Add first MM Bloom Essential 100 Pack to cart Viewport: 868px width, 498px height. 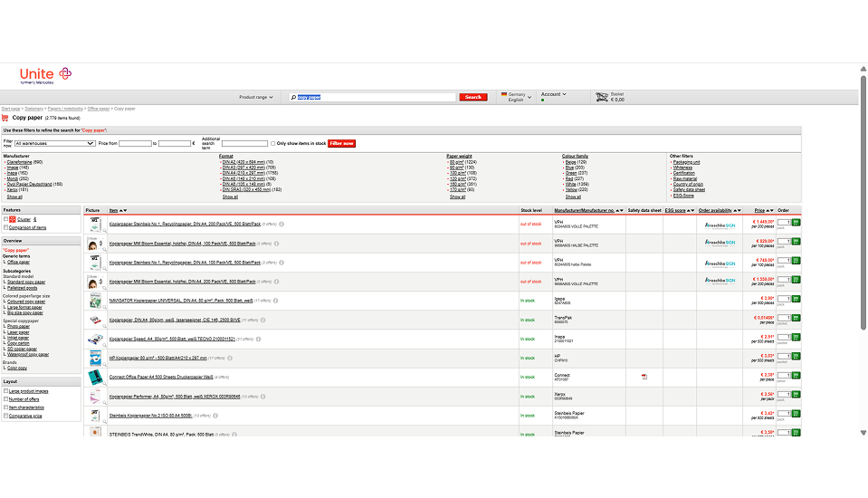coord(796,242)
